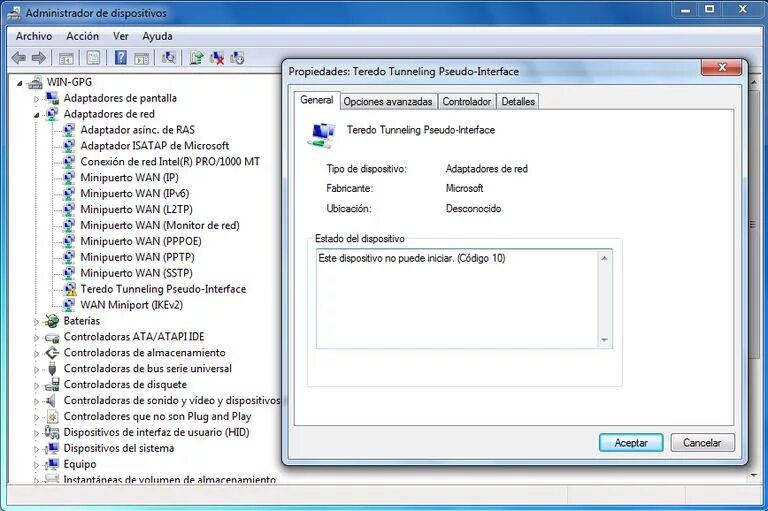Image resolution: width=768 pixels, height=511 pixels.
Task: Open the Ayuda menu
Action: 157,36
